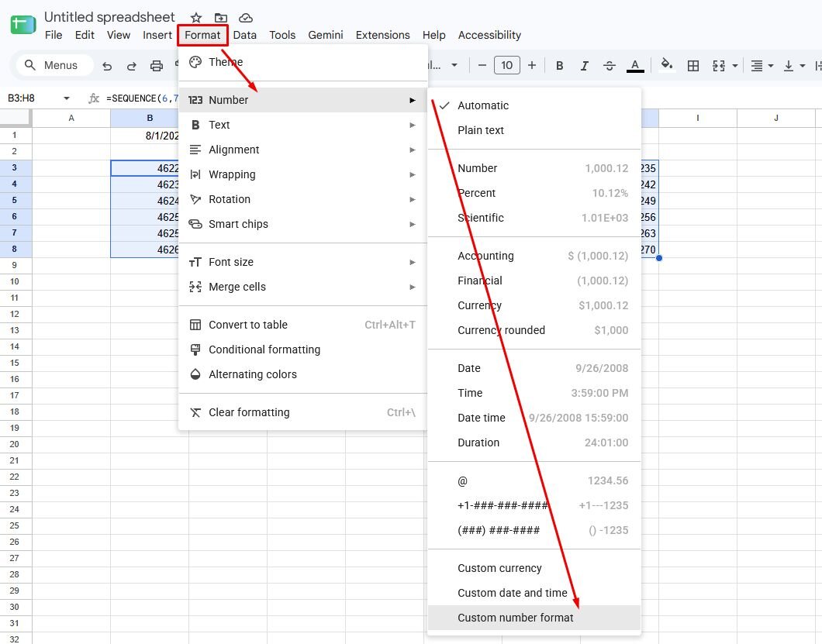Expand the name box dropdown arrow
The image size is (822, 644).
tap(67, 98)
